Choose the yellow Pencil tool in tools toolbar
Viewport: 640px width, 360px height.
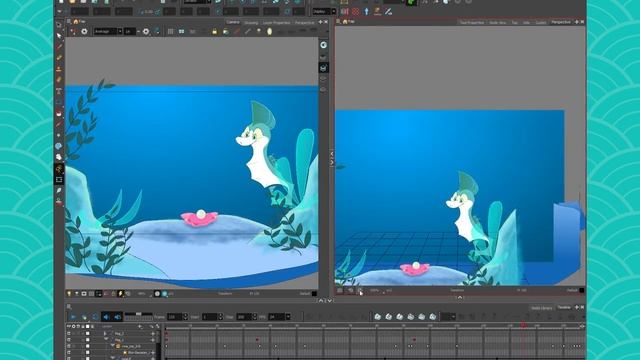59,58
